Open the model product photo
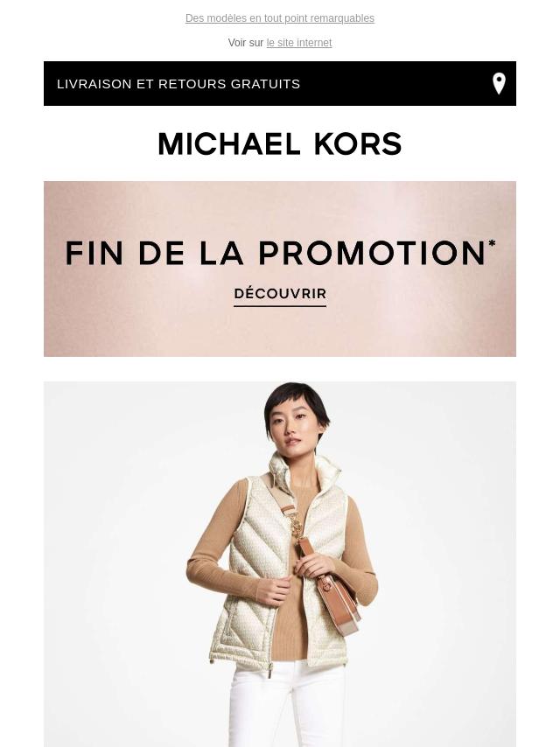 [280, 564]
